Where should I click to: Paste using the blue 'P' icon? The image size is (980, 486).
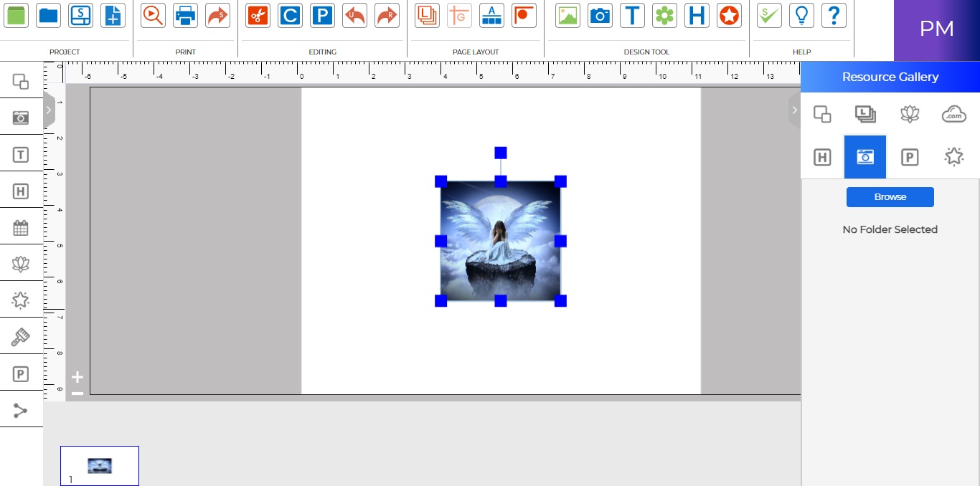point(322,15)
